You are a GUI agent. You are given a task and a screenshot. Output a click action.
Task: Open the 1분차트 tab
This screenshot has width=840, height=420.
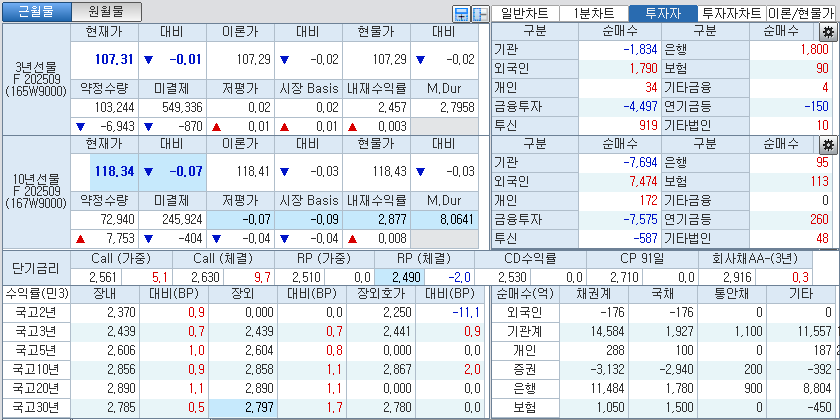click(x=594, y=13)
